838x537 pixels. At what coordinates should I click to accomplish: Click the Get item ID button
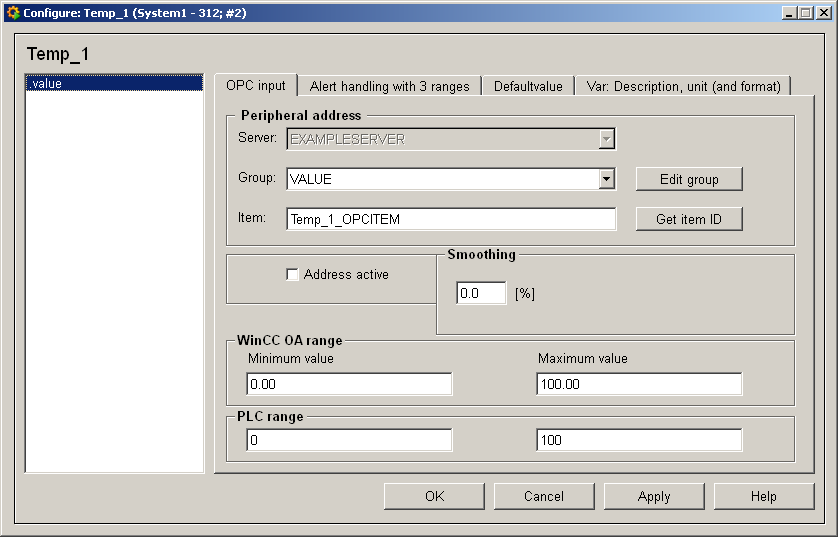pyautogui.click(x=689, y=219)
